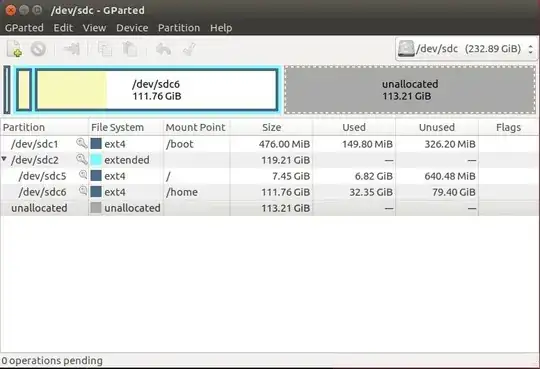Screen dimensions: 540x369
Task: Click the Used column header
Action: pyautogui.click(x=354, y=127)
